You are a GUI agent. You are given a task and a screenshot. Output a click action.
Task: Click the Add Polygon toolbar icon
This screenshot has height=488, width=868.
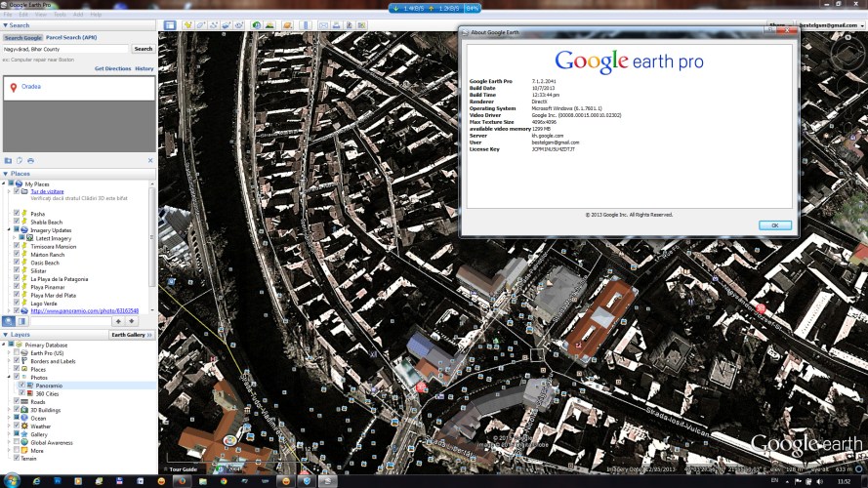[x=200, y=24]
